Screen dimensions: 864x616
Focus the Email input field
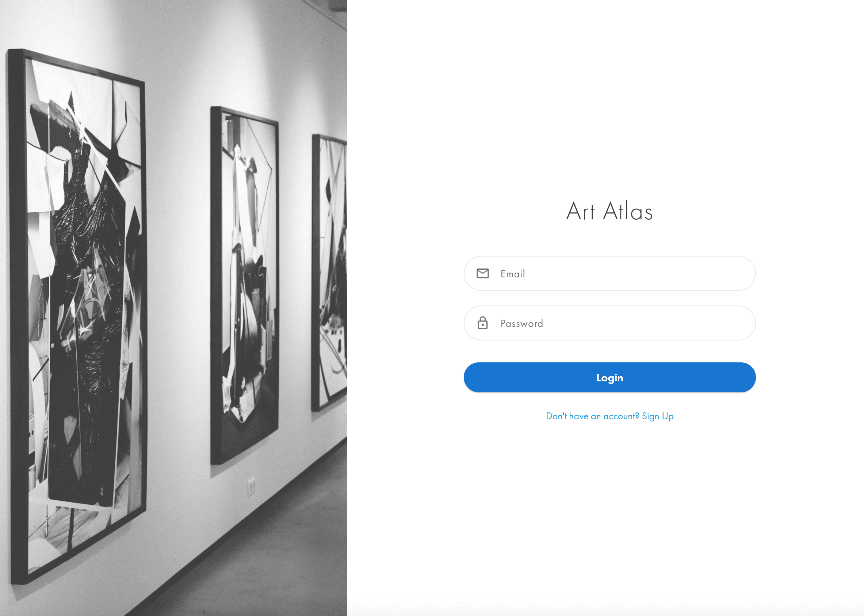(609, 273)
